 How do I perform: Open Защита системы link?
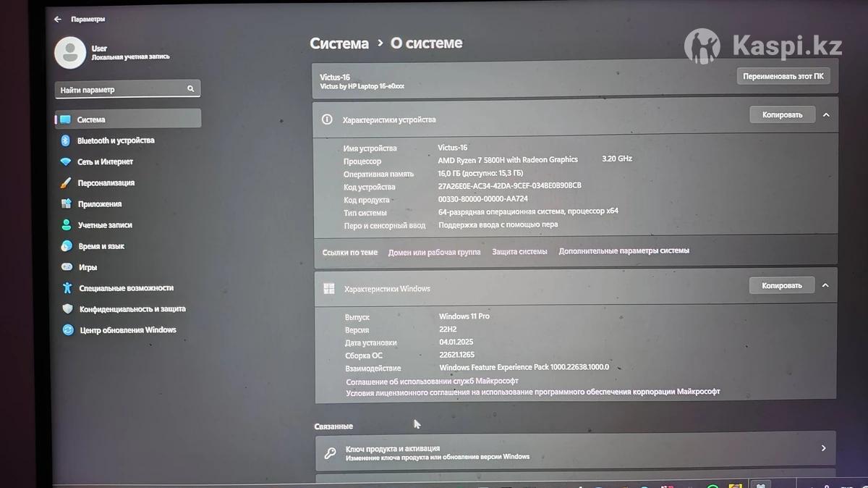pos(519,251)
